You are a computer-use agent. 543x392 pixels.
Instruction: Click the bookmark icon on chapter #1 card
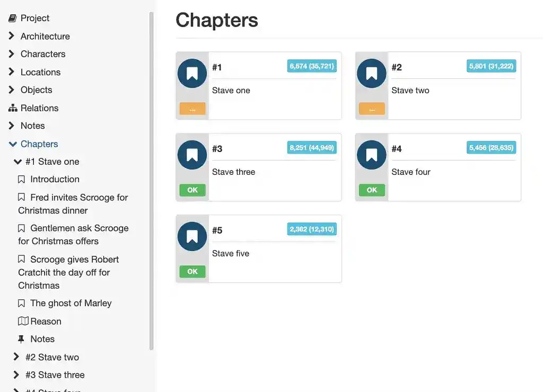[x=192, y=74]
